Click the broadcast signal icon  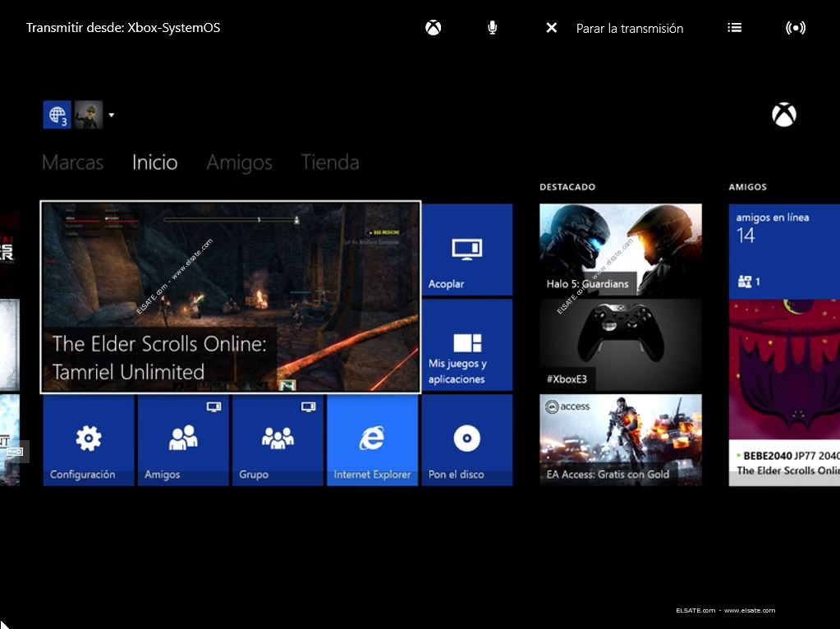tap(796, 28)
